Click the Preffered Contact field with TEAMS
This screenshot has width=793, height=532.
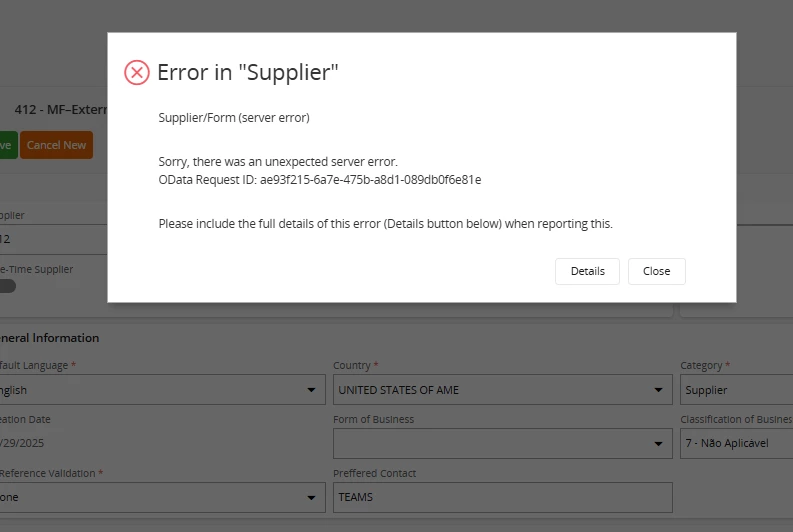[503, 498]
